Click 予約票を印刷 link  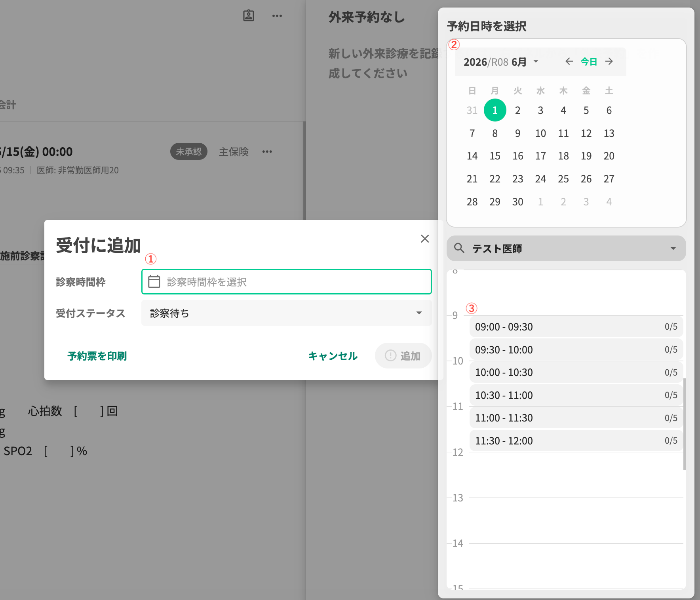97,356
